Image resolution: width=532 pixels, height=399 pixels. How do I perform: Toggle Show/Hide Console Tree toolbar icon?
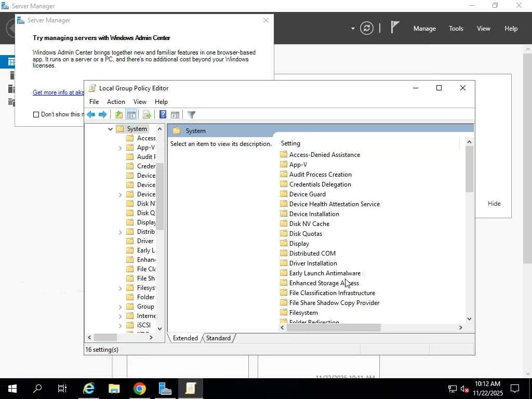pos(131,115)
